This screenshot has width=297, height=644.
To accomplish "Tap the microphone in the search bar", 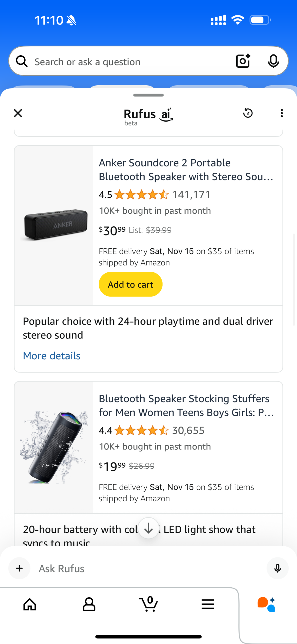I will click(273, 61).
